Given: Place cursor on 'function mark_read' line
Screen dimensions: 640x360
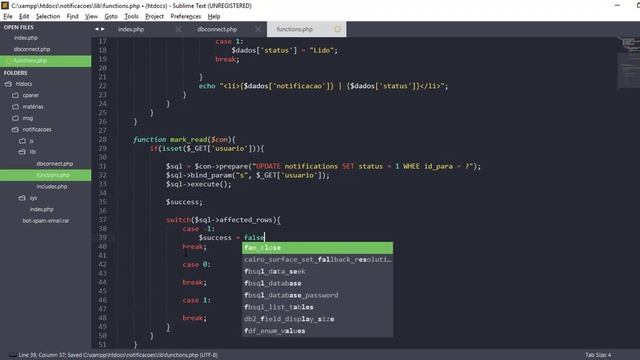Looking at the screenshot, I should [184, 140].
